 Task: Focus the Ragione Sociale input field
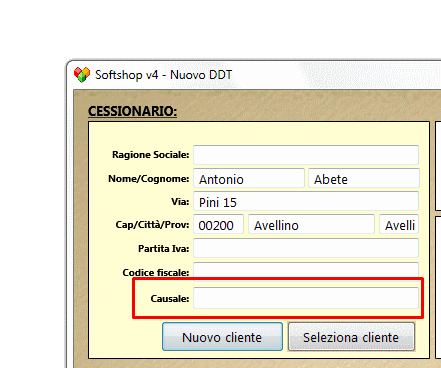(306, 155)
